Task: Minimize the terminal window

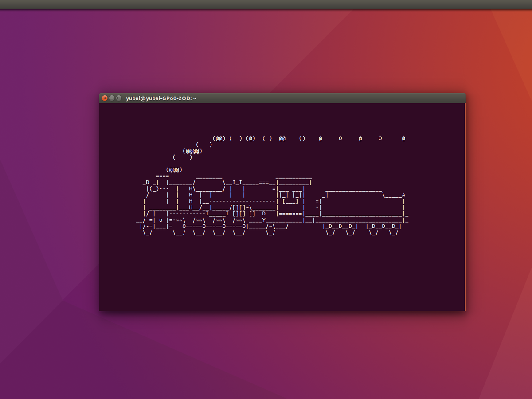Action: pos(112,98)
